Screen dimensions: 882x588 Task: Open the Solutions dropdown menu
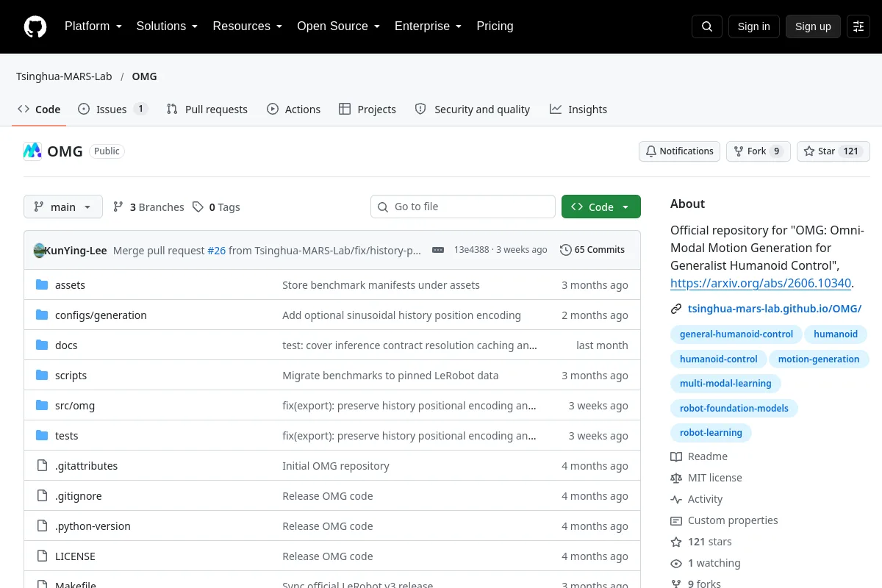pos(167,26)
